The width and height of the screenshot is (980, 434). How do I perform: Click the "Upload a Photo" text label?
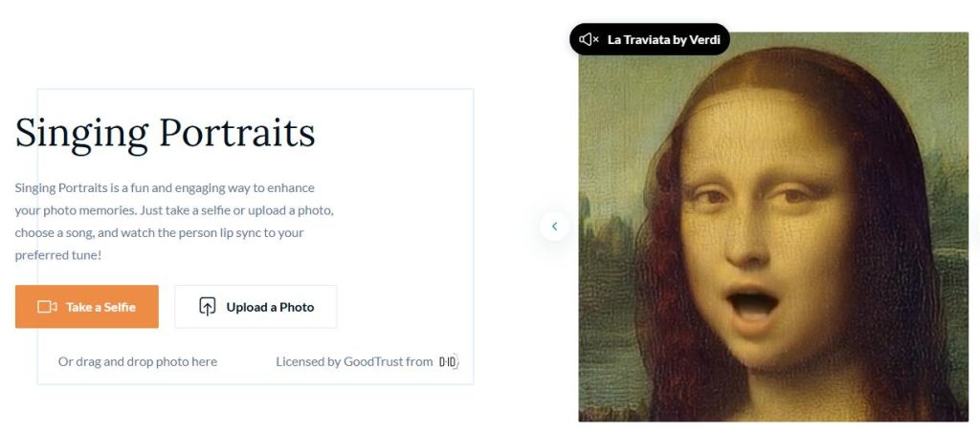pos(270,307)
